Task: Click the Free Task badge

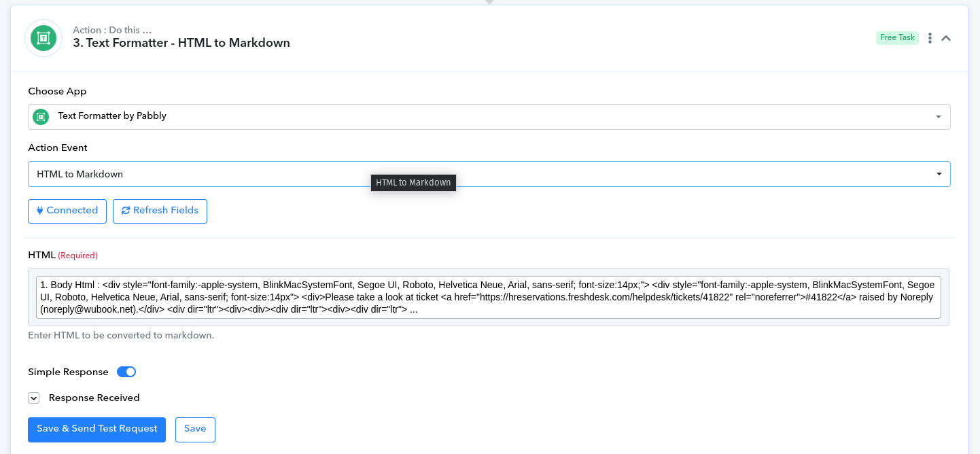Action: tap(897, 38)
